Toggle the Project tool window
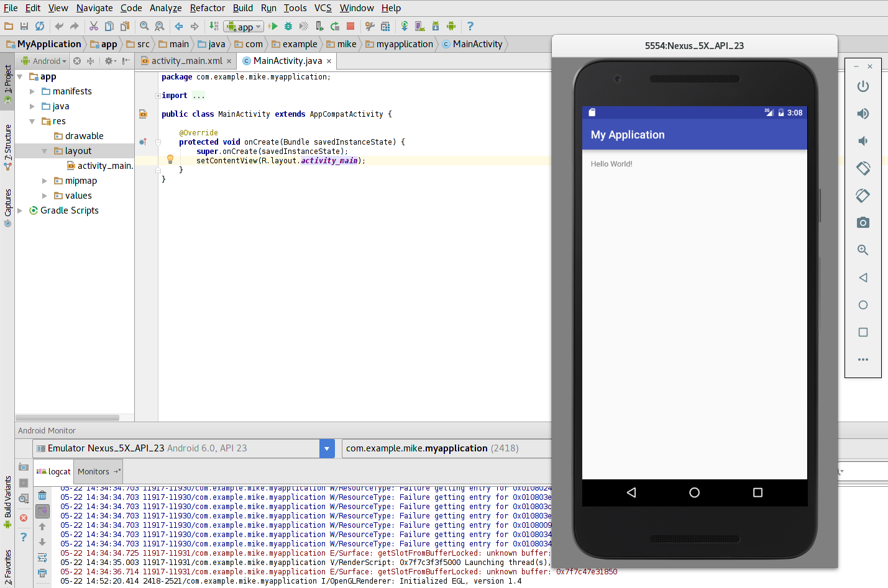 pos(7,79)
